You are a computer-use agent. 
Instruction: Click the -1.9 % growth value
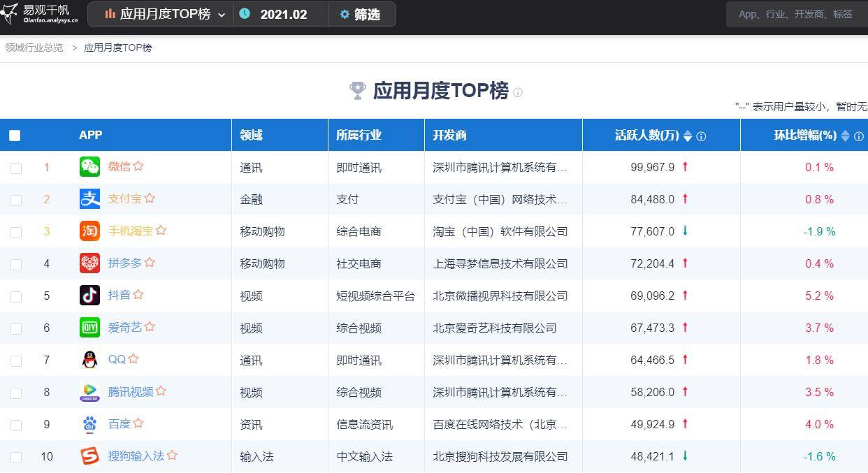819,232
